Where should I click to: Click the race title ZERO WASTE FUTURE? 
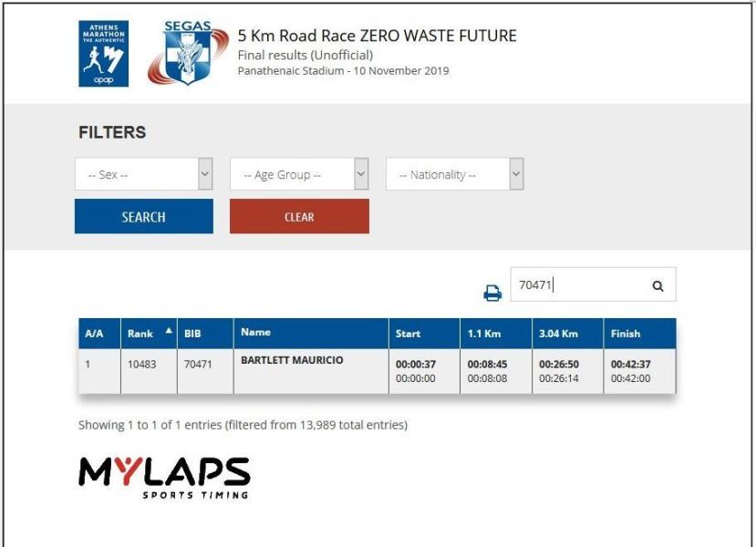coord(377,36)
